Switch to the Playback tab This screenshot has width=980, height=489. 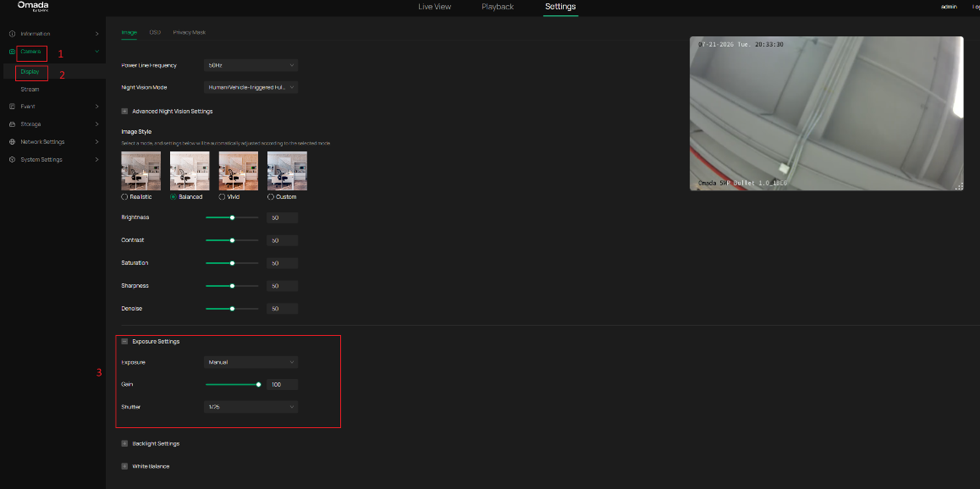[x=498, y=7]
